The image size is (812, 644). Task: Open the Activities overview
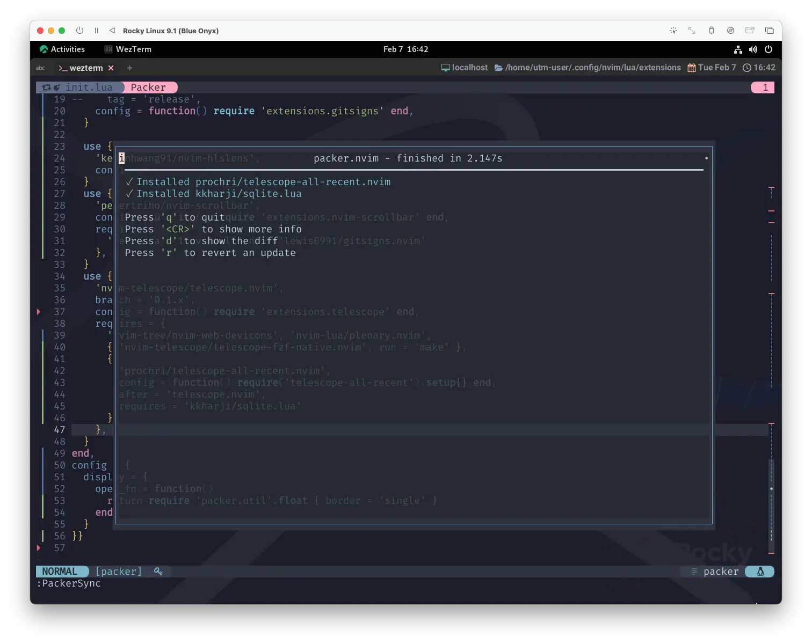[x=62, y=49]
